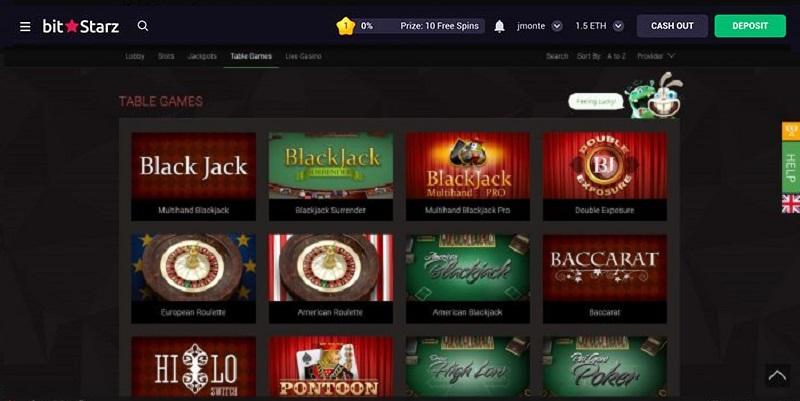
Task: Switch to the Live Casino tab
Action: coord(303,56)
